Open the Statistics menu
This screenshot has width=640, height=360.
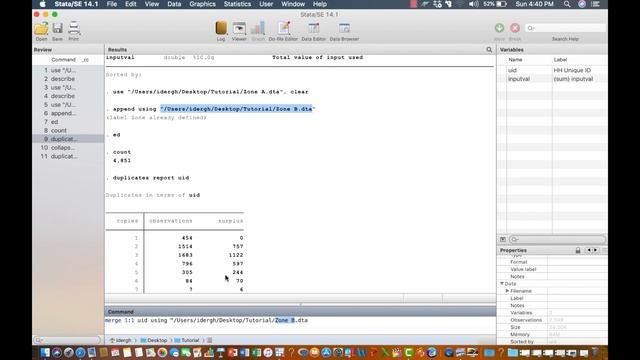(x=237, y=4)
